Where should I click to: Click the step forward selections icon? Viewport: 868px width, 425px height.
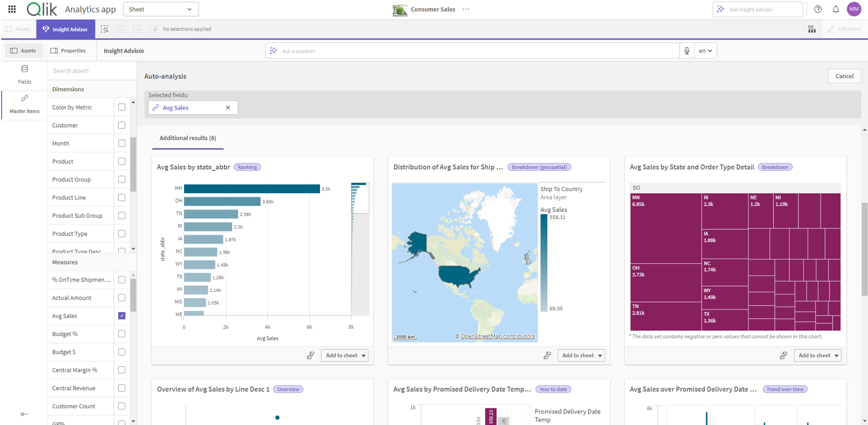(x=137, y=29)
